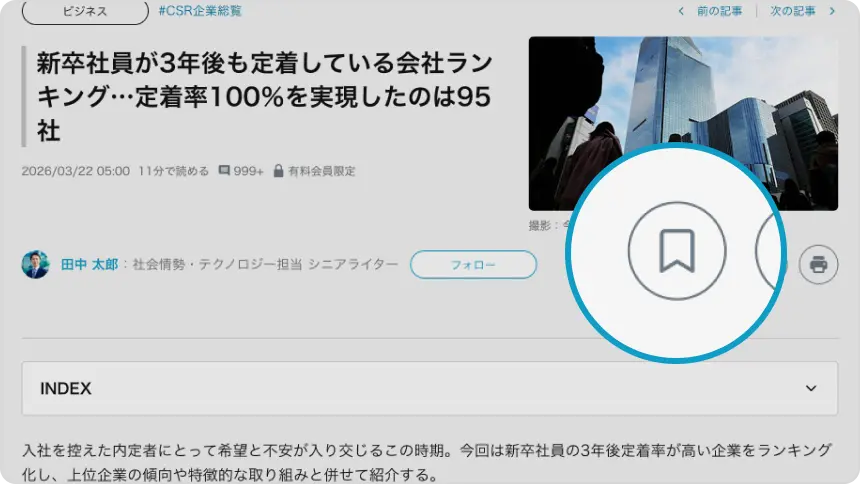Click the padlock icon for paid members
860x484 pixels.
click(278, 171)
